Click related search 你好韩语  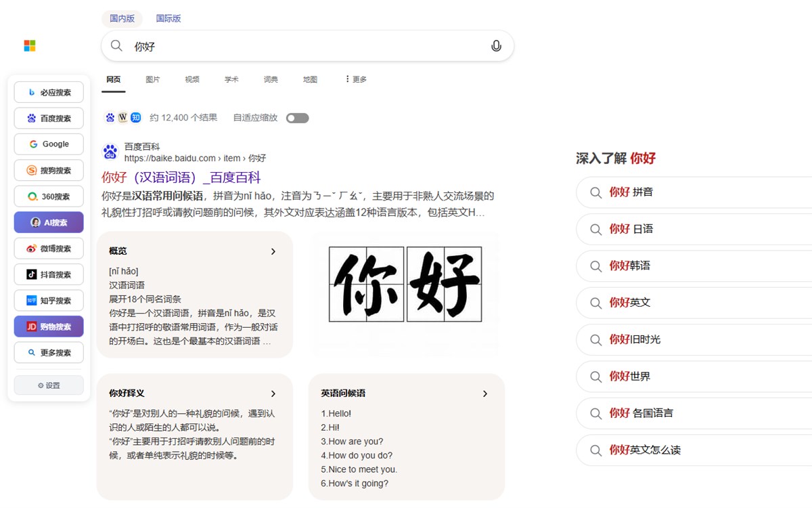[694, 266]
